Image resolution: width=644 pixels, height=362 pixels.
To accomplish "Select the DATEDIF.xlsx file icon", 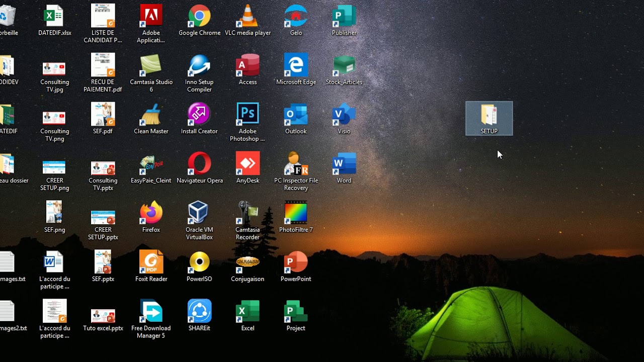I will tap(54, 16).
